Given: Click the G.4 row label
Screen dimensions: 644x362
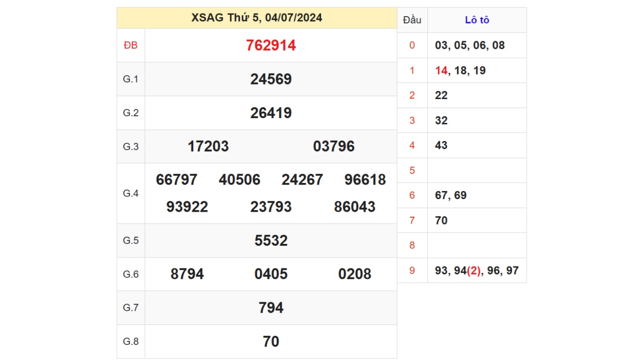Looking at the screenshot, I should [x=130, y=193].
